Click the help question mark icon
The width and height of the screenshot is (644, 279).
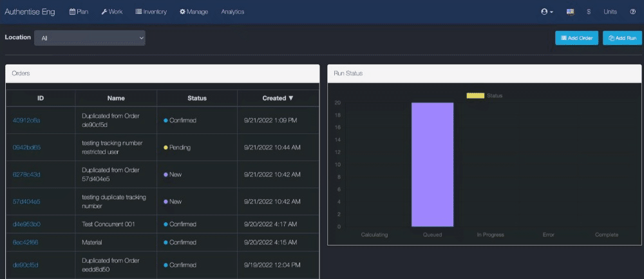(632, 12)
